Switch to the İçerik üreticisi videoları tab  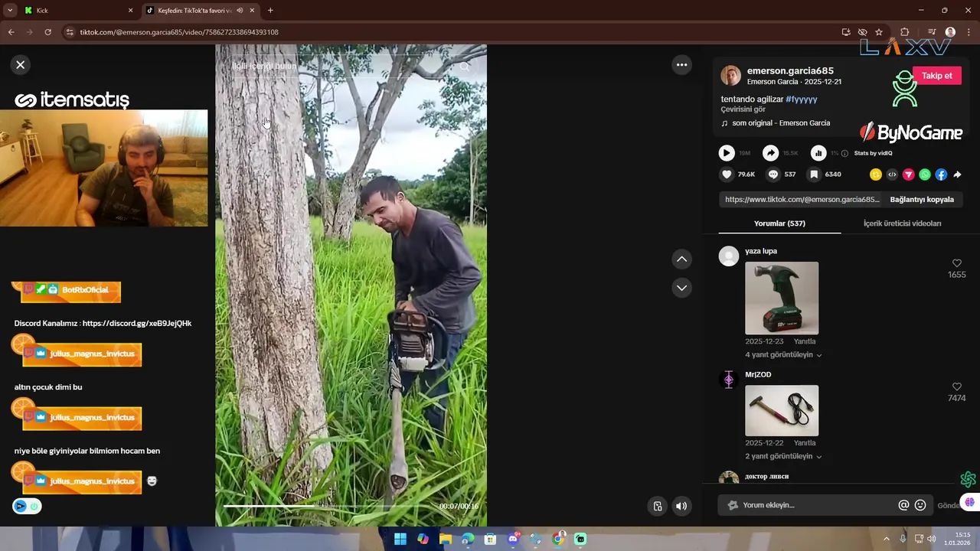pos(902,223)
